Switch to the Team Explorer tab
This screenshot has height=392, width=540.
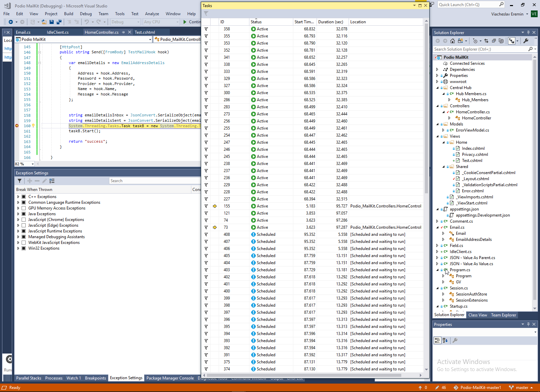click(x=504, y=315)
